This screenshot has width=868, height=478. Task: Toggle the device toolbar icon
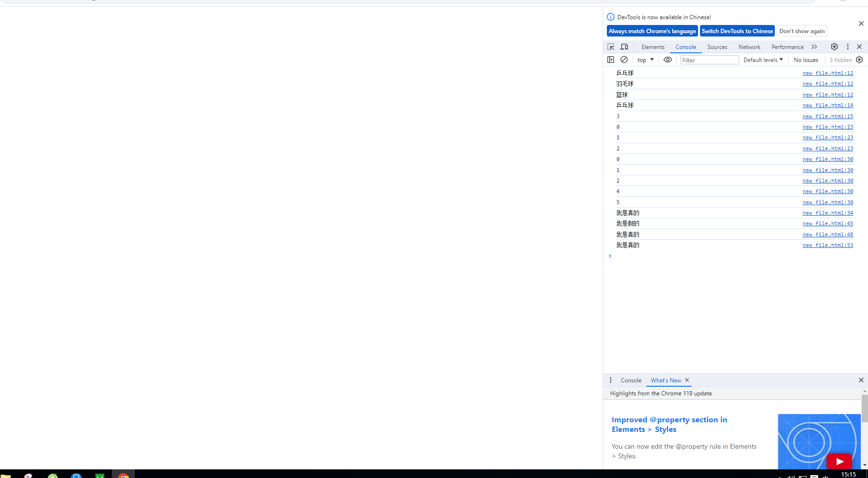(624, 47)
